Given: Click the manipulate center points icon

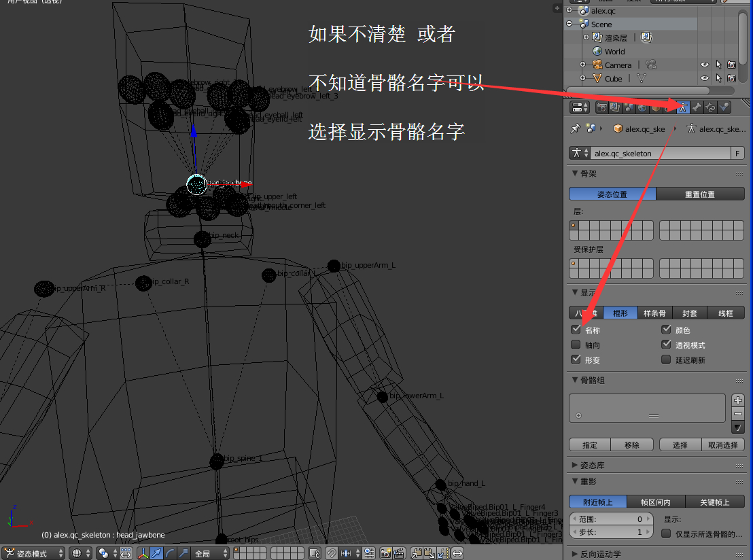Looking at the screenshot, I should coord(126,553).
